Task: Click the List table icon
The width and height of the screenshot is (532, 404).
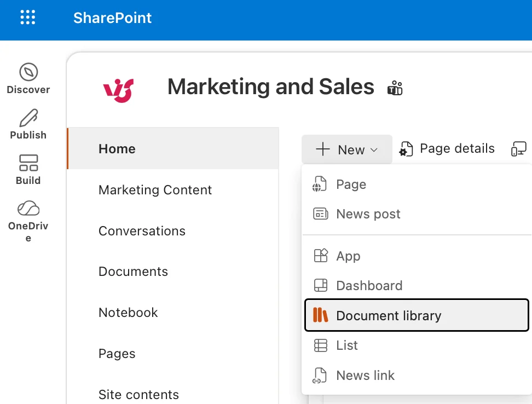Action: point(321,345)
